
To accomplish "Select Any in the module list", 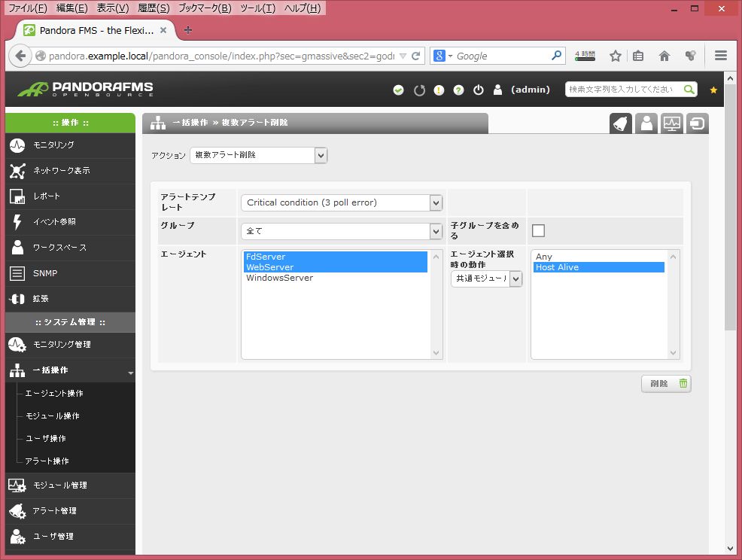I will [598, 257].
